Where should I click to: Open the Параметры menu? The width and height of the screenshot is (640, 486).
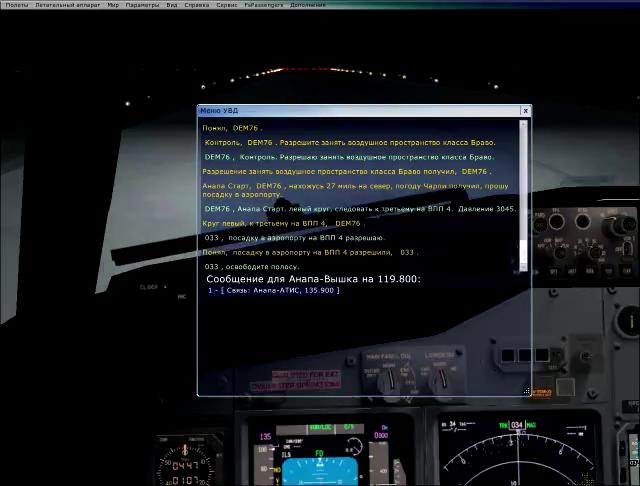142,5
